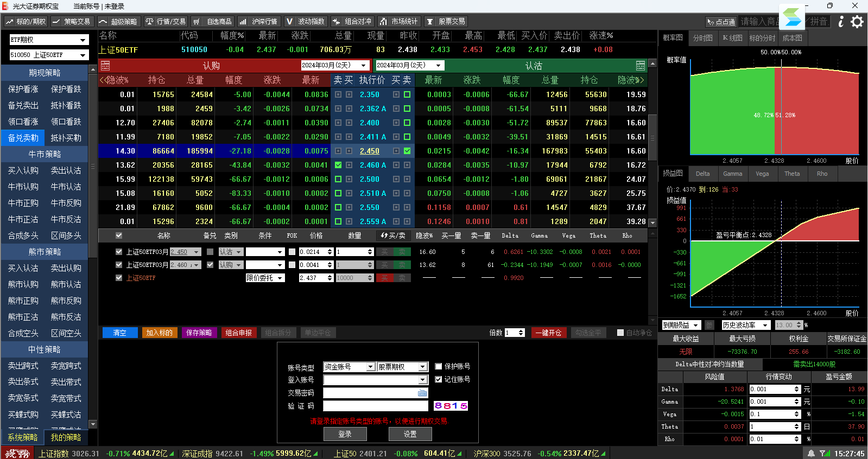Screen dimensions: 868x459
Task: Open the 510050 上证50ETF underlying dropdown
Action: [49, 55]
